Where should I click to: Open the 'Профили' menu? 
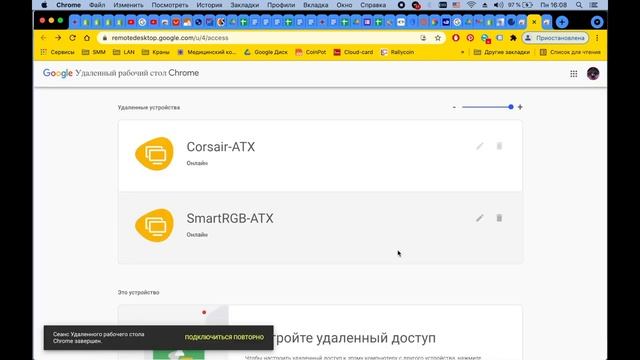[281, 5]
